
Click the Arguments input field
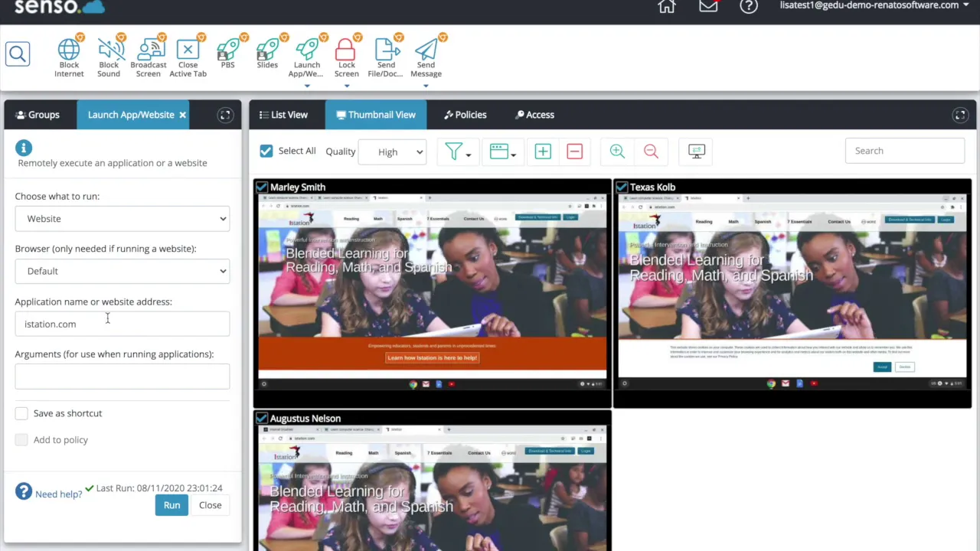[122, 377]
